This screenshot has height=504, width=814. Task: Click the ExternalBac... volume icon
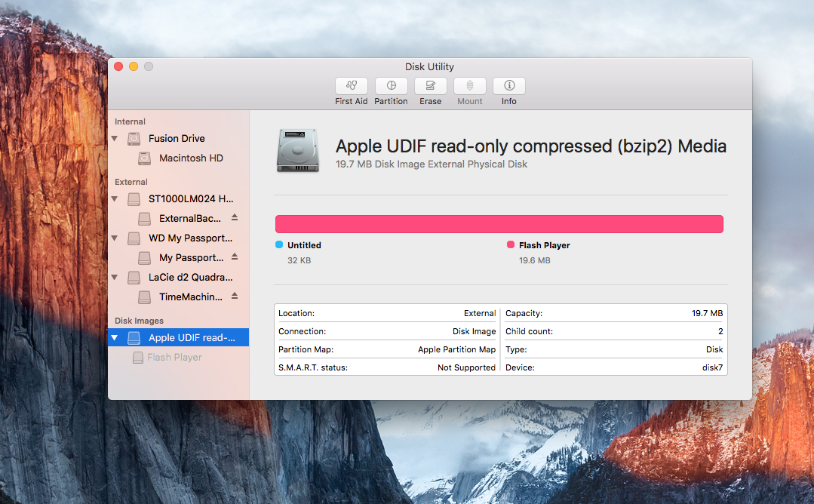click(144, 219)
